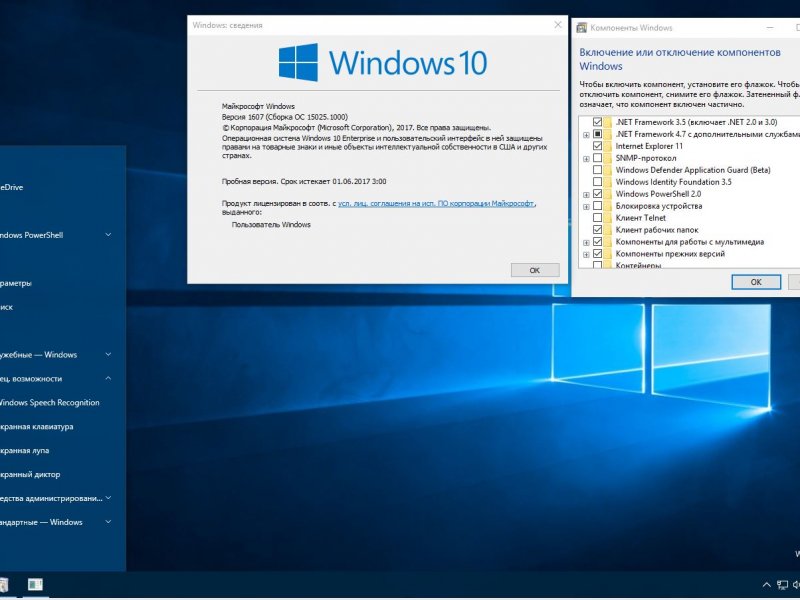Click the folder icon beside Internet Explorer 11
Image resolution: width=800 pixels, height=600 pixels.
click(x=608, y=146)
